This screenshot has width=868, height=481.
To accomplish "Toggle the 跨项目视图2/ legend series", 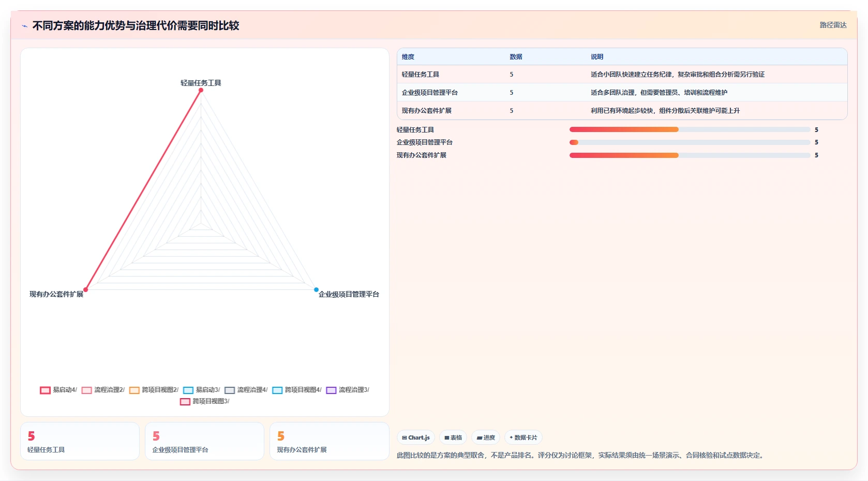I will point(154,390).
